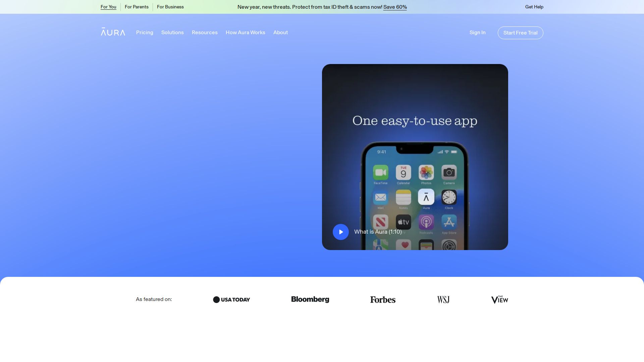Click the USA Today logo
The image size is (644, 362).
click(231, 300)
